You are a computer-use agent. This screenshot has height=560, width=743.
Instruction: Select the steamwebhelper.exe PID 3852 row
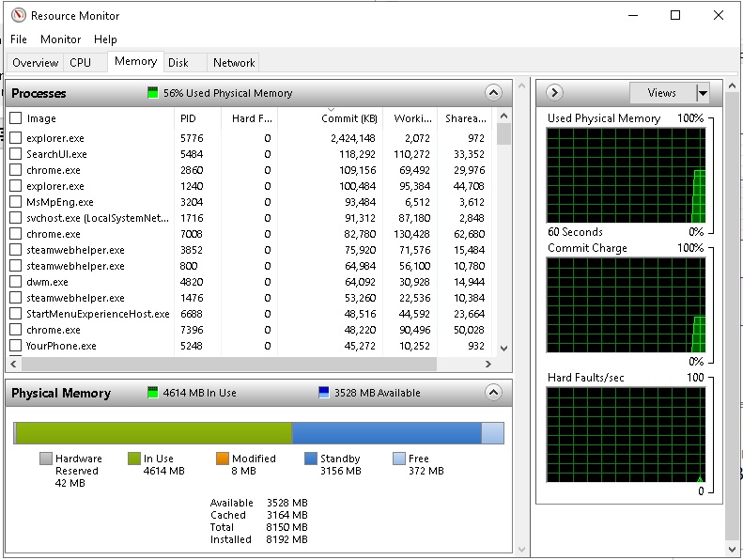pyautogui.click(x=251, y=250)
